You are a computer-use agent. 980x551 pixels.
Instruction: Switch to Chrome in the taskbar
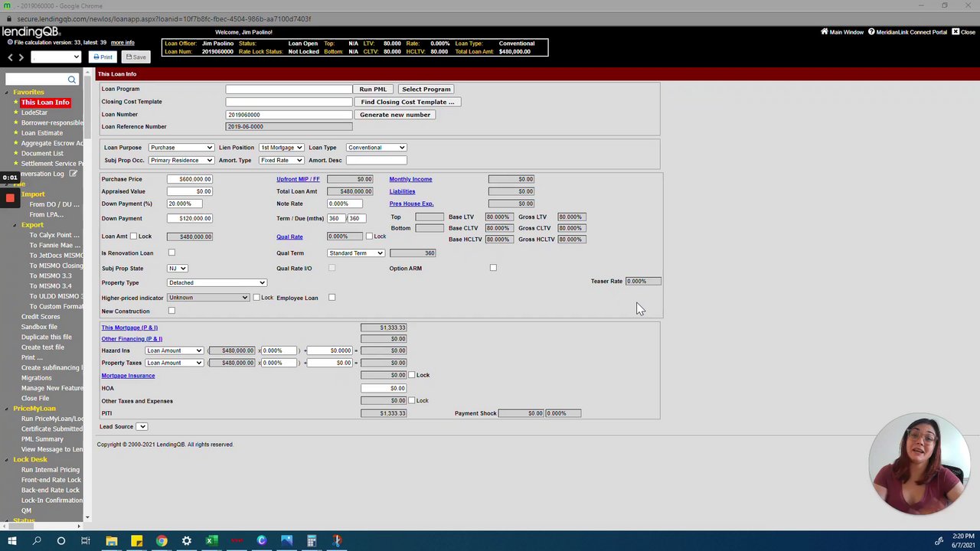(162, 541)
